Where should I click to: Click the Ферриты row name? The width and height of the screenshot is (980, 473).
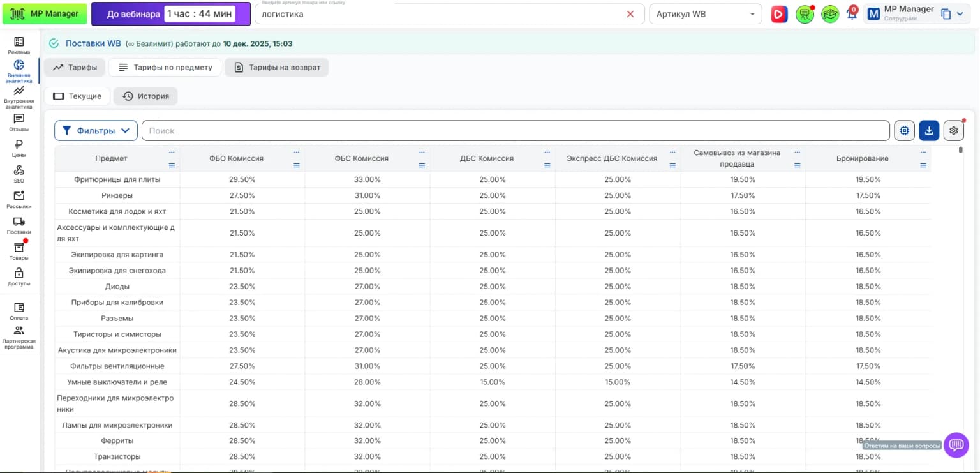click(117, 440)
